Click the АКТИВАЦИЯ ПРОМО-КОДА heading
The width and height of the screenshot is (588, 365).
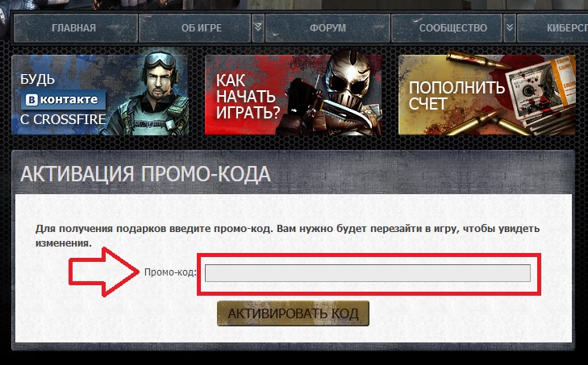pyautogui.click(x=145, y=174)
